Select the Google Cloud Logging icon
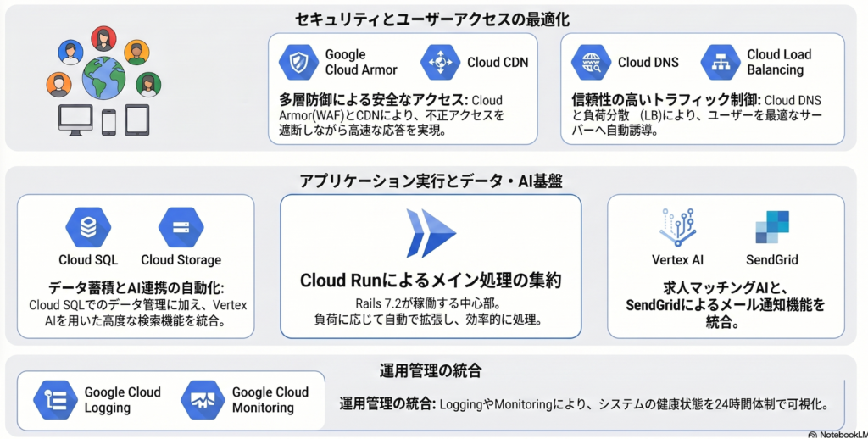 [x=56, y=400]
